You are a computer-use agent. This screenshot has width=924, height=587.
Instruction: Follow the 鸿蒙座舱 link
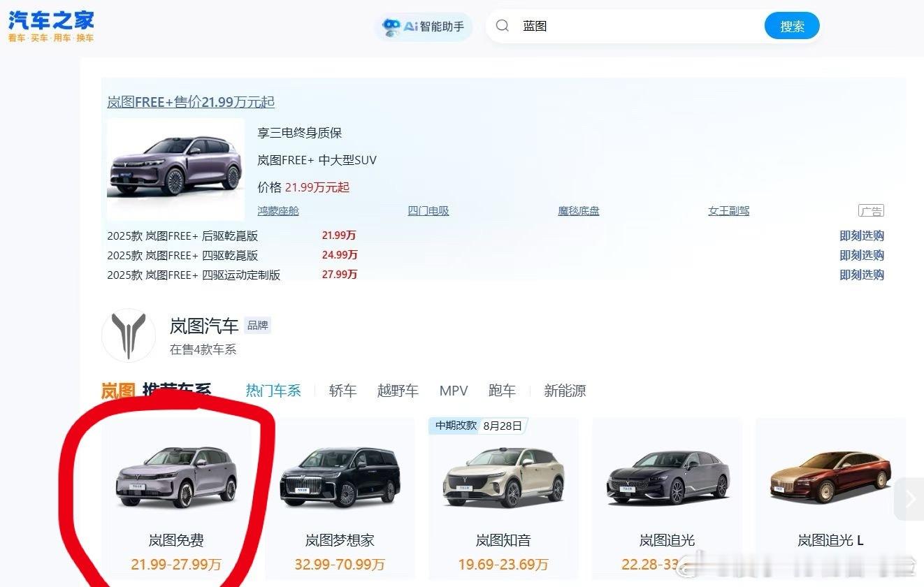pyautogui.click(x=278, y=210)
